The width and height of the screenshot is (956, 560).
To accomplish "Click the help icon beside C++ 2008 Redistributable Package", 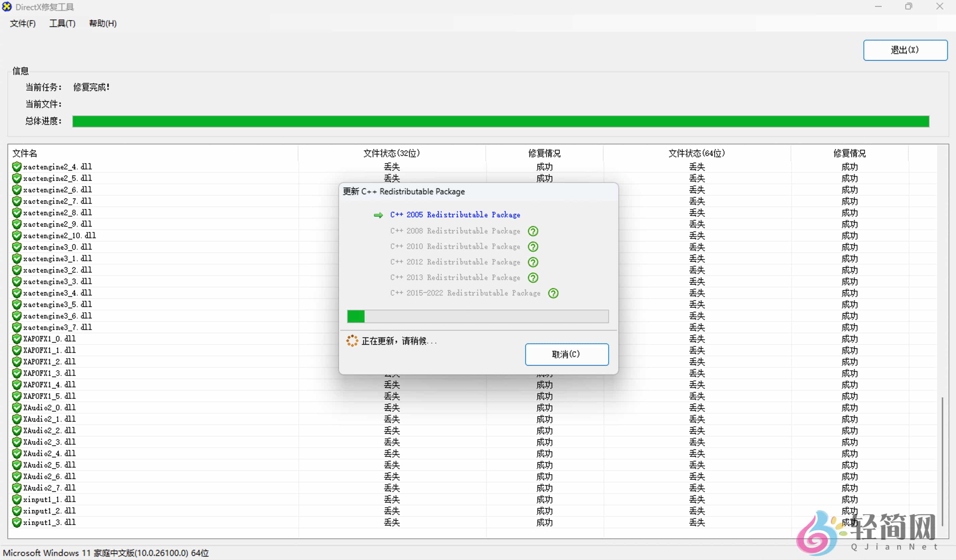I will (x=533, y=231).
